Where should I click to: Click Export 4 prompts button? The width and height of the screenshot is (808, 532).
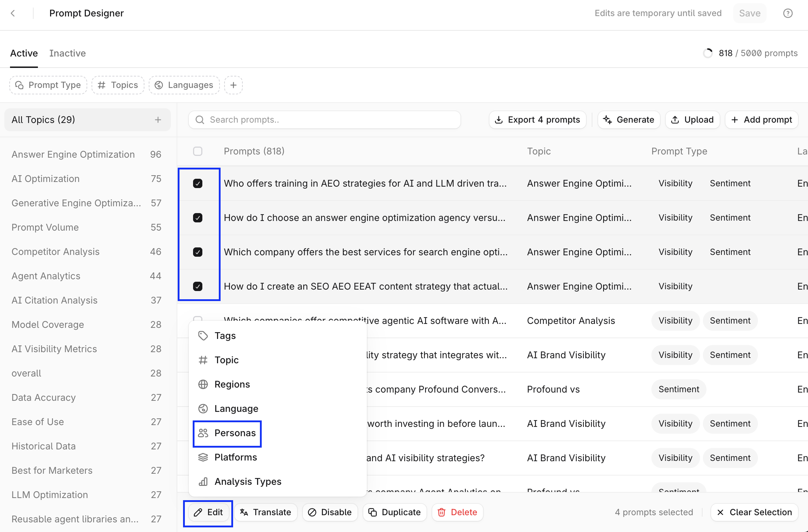click(x=537, y=120)
